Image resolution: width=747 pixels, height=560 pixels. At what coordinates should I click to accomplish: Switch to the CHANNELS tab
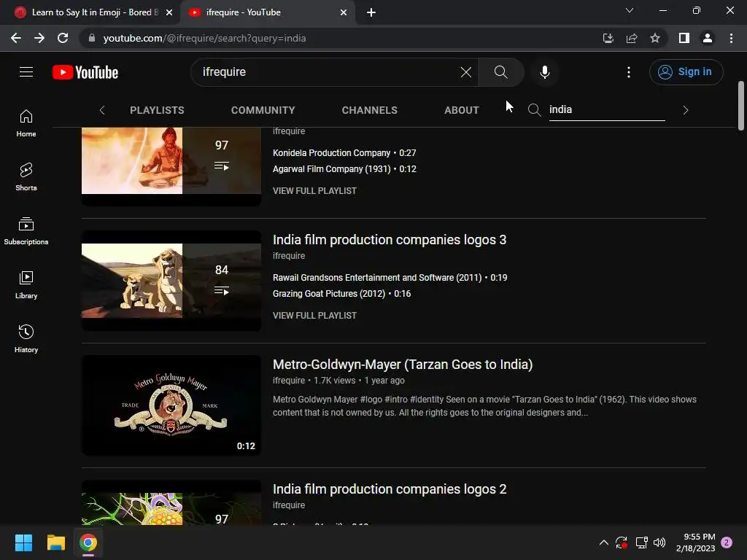click(370, 110)
